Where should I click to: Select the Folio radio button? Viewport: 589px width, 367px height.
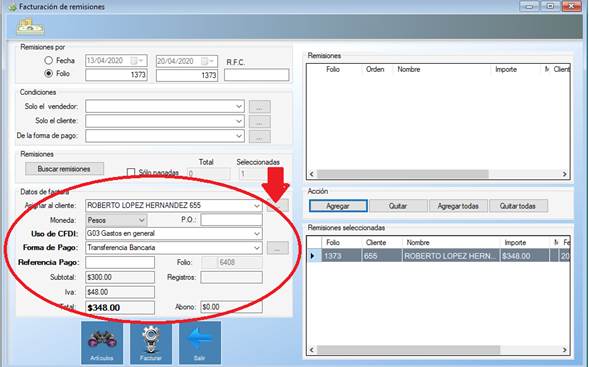point(48,74)
